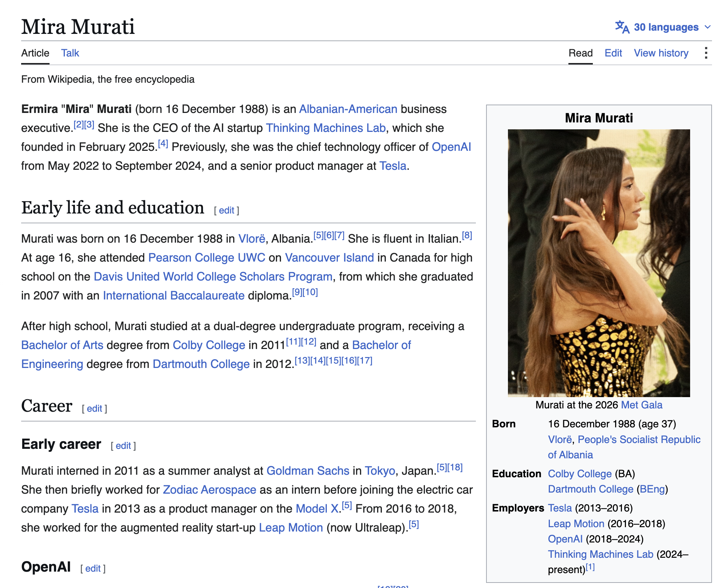The width and height of the screenshot is (720, 588).
Task: Click citation [10] after 'diploma'
Action: 310,292
